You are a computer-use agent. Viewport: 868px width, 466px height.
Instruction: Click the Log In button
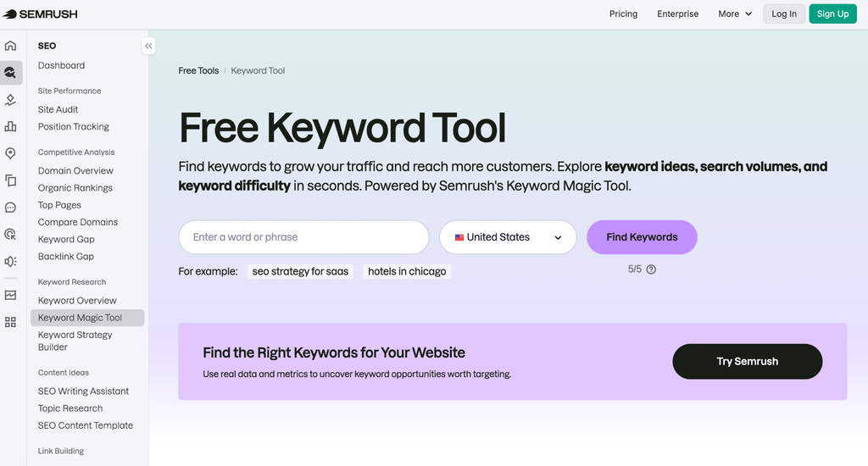tap(784, 14)
